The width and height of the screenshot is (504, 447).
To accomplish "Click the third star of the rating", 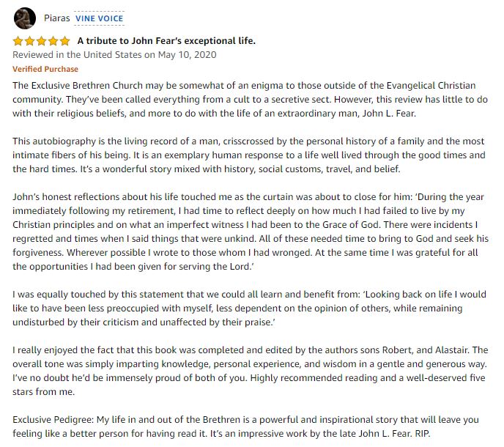I will point(42,41).
